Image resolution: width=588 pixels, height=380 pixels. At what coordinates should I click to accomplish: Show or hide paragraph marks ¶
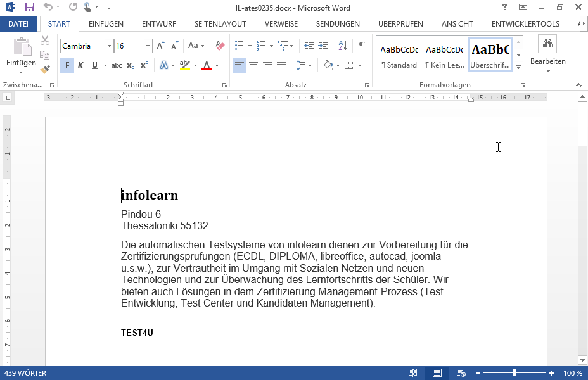(x=362, y=46)
